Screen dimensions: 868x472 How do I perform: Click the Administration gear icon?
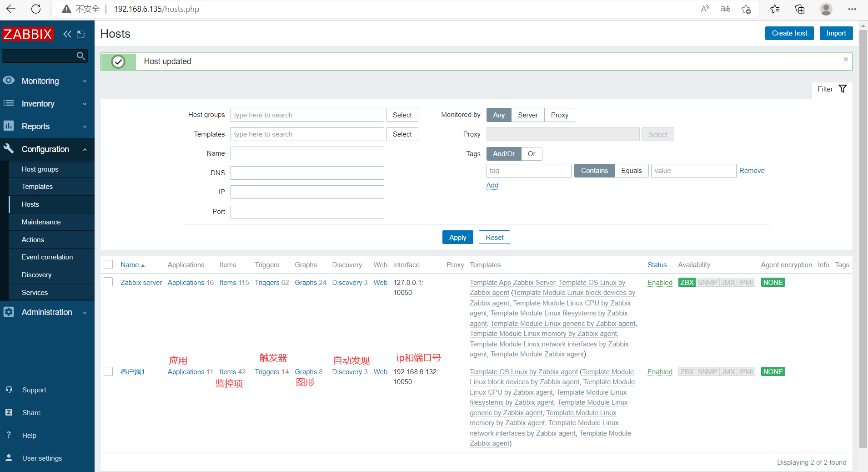(9, 312)
